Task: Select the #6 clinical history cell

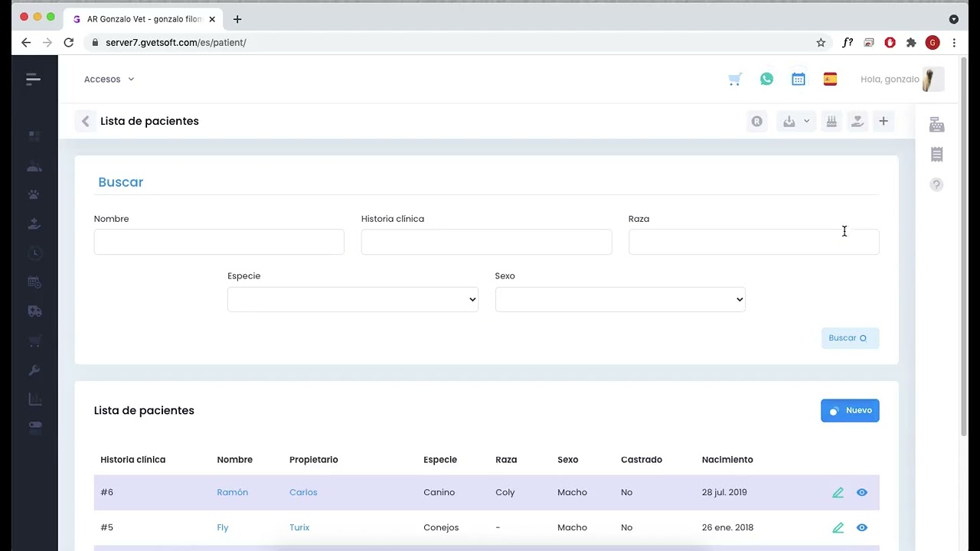Action: pyautogui.click(x=106, y=492)
